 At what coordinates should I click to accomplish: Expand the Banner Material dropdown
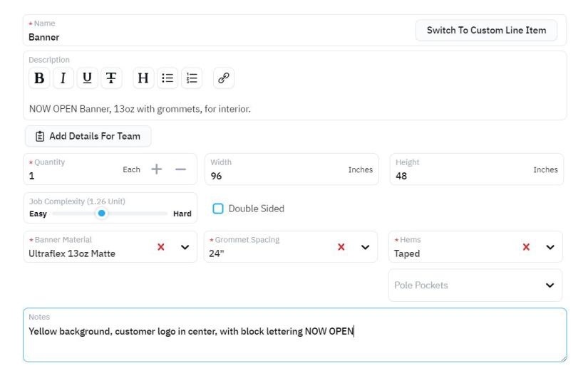point(185,247)
